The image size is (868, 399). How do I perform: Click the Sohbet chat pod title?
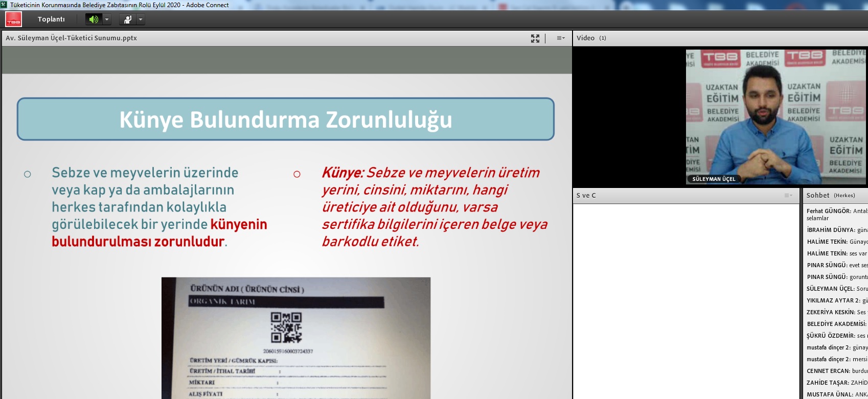[x=818, y=196]
